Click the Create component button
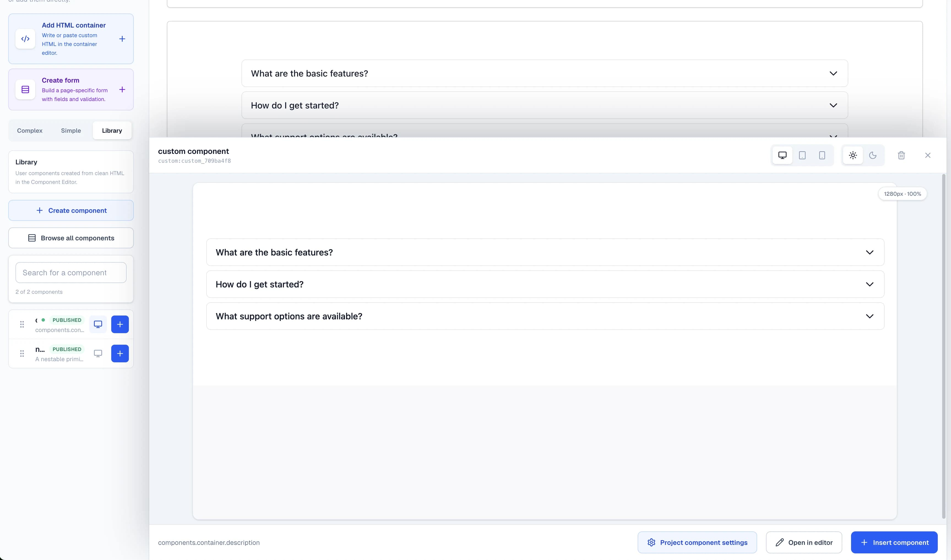951x560 pixels. 71,211
